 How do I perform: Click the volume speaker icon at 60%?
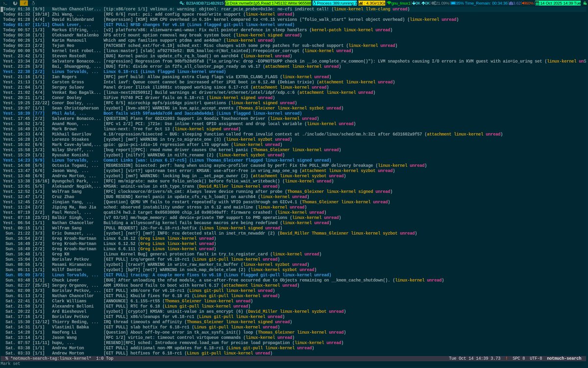pyautogui.click(x=524, y=3)
